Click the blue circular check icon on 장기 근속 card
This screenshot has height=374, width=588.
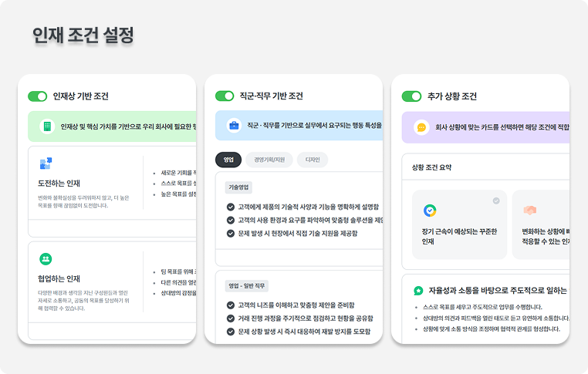pos(430,211)
